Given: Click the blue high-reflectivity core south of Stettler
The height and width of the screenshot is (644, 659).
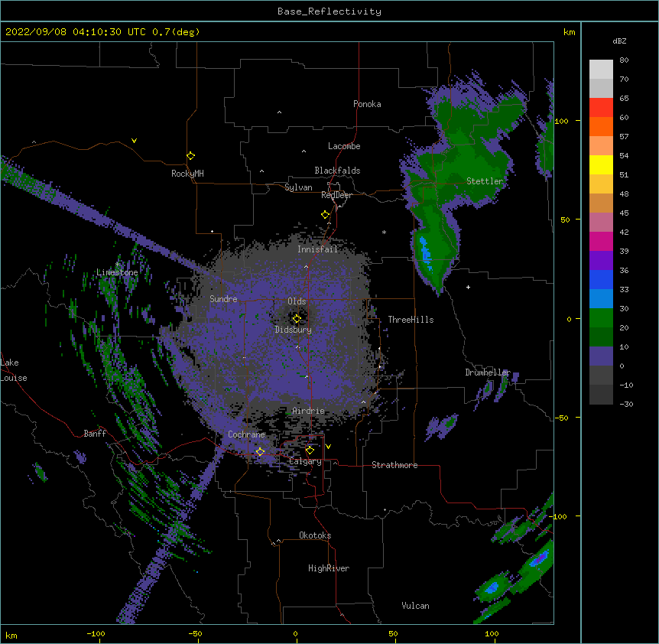Looking at the screenshot, I should 425,253.
